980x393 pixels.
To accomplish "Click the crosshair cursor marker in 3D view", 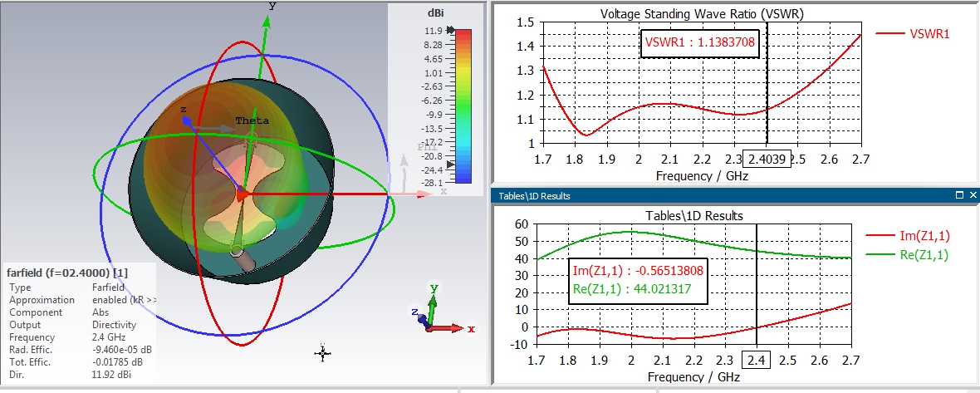I will [x=323, y=353].
